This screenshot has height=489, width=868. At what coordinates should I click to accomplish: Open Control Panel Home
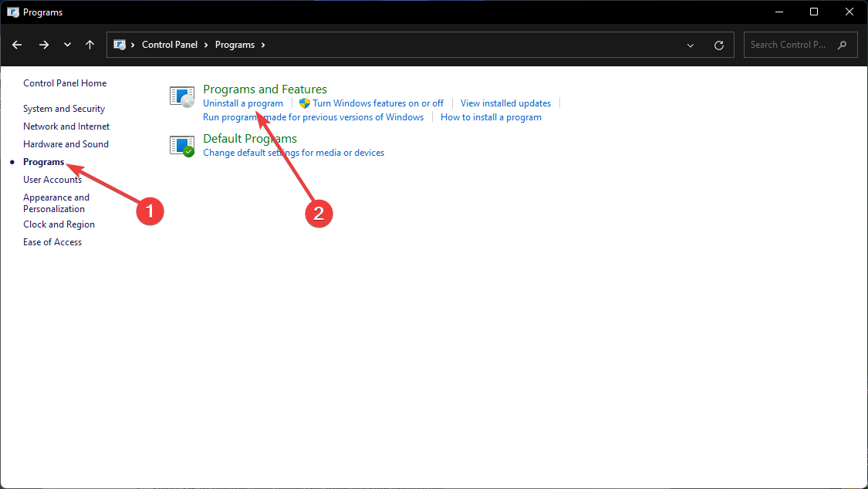click(65, 83)
